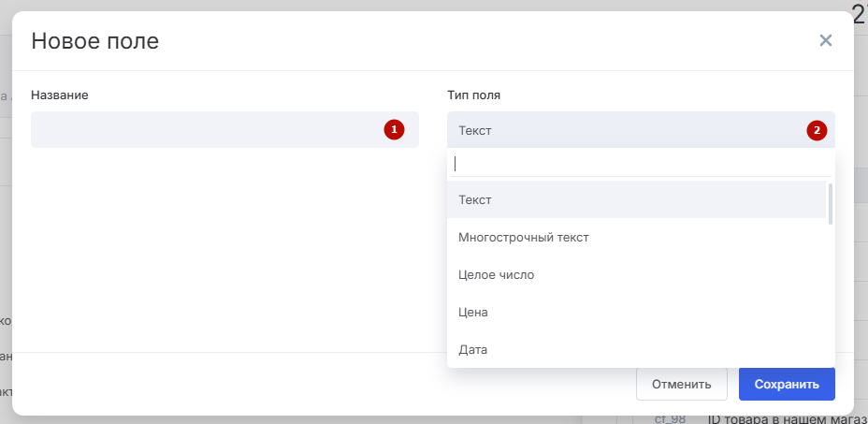The height and width of the screenshot is (424, 868).
Task: Click the red badge numbered 1
Action: (394, 130)
